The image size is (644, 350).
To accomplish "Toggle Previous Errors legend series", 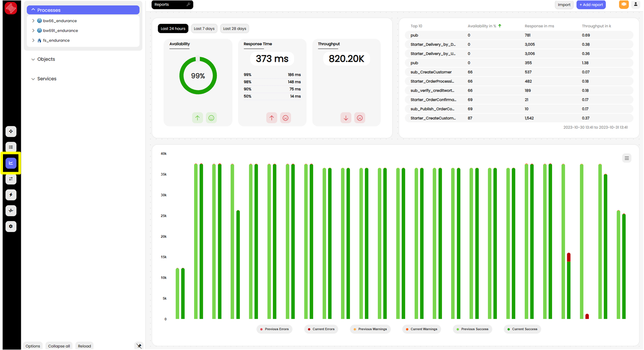I will coord(274,329).
